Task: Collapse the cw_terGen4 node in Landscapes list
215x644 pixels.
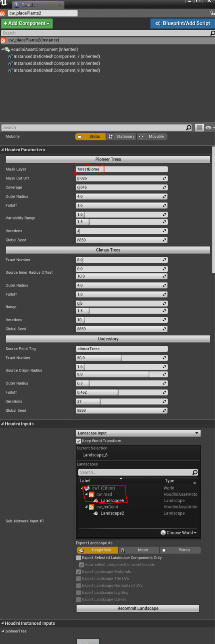Action: [x=86, y=507]
